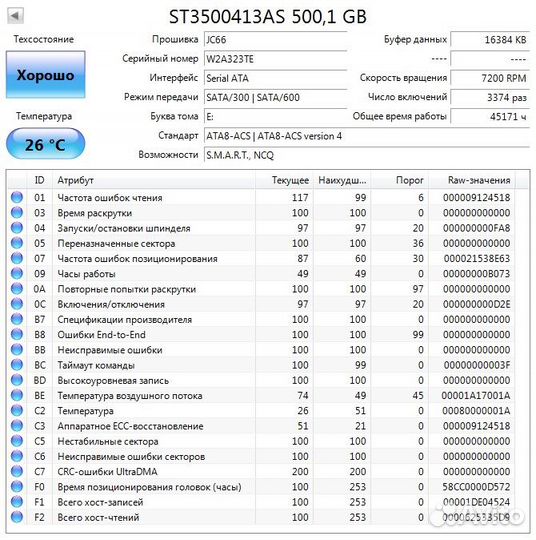This screenshot has width=536, height=540.
Task: Click the Наихудш... column header
Action: (x=342, y=180)
